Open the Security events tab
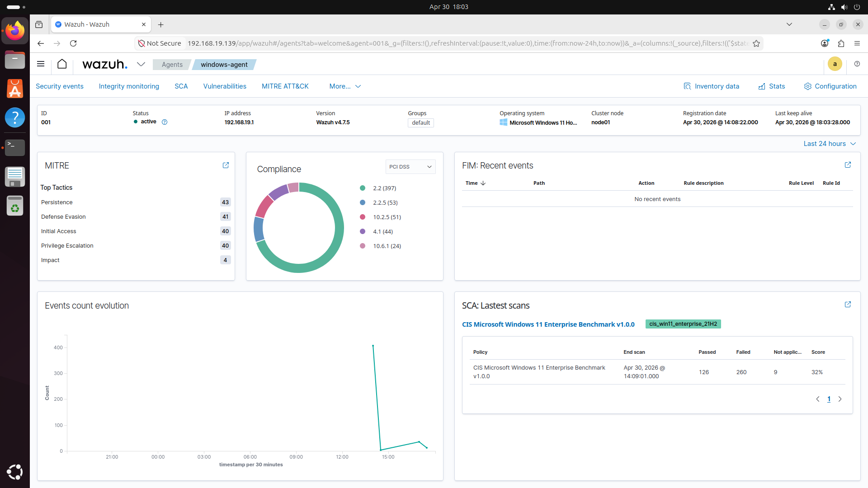This screenshot has height=488, width=868. coord(60,86)
